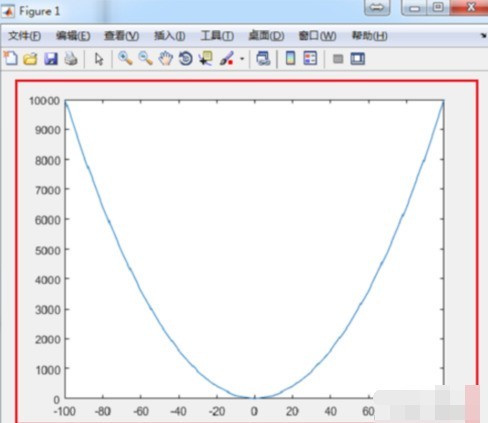The height and width of the screenshot is (423, 488).
Task: Activate the Zoom Out tool
Action: 146,59
